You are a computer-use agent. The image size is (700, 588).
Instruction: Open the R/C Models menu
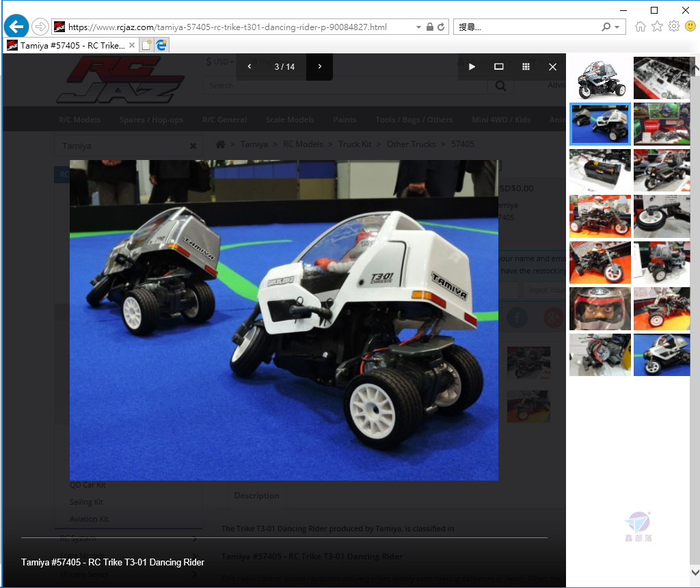coord(79,120)
